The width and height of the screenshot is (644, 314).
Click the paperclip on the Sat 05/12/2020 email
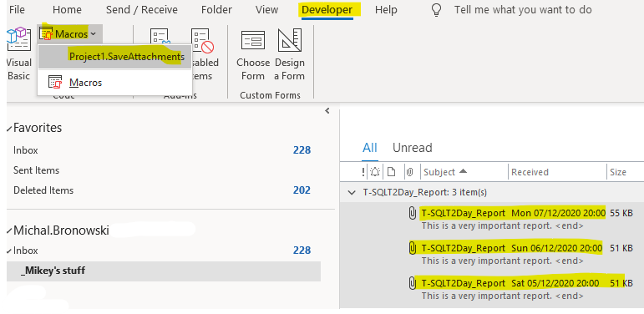(413, 283)
